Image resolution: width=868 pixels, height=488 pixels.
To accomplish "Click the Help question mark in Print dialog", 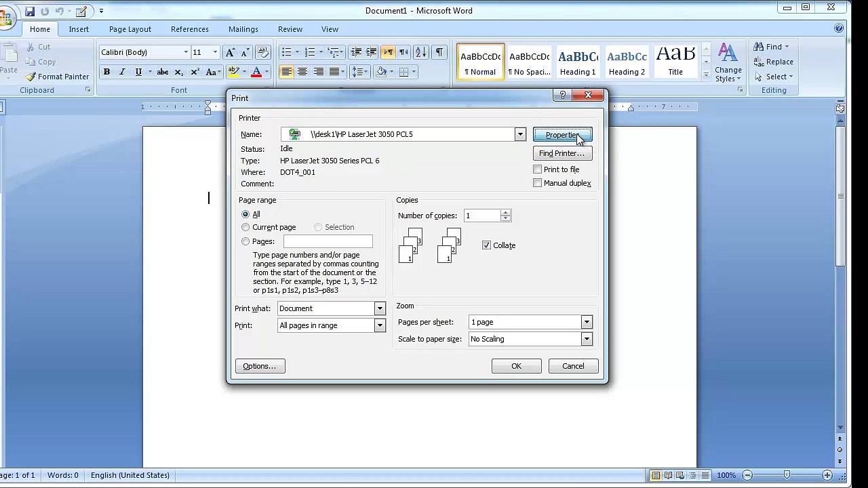I will point(562,96).
